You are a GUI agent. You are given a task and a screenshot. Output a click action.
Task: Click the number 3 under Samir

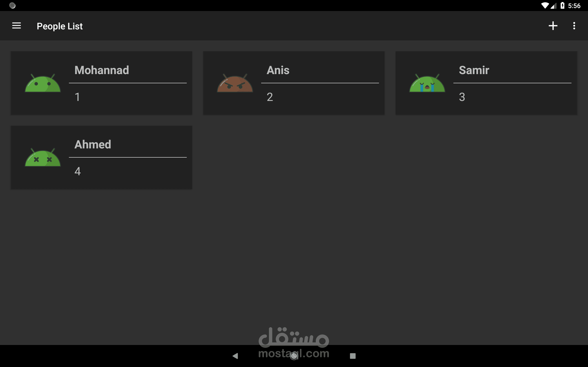462,97
